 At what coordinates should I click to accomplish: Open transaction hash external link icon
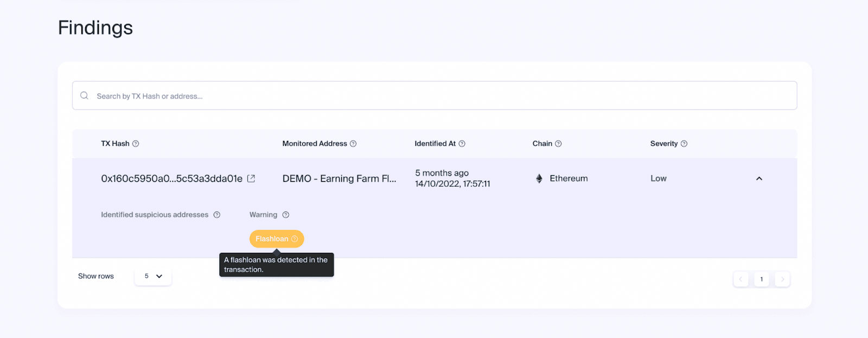(251, 178)
